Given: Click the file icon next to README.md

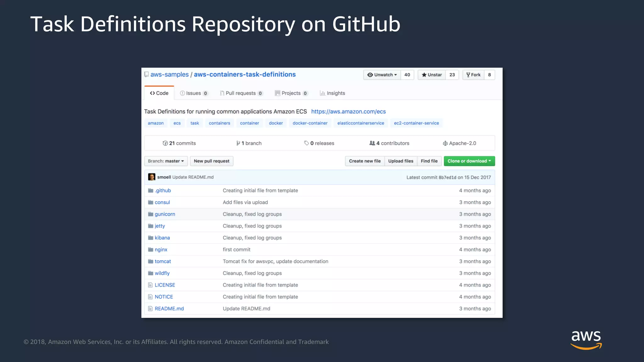Looking at the screenshot, I should click(150, 309).
